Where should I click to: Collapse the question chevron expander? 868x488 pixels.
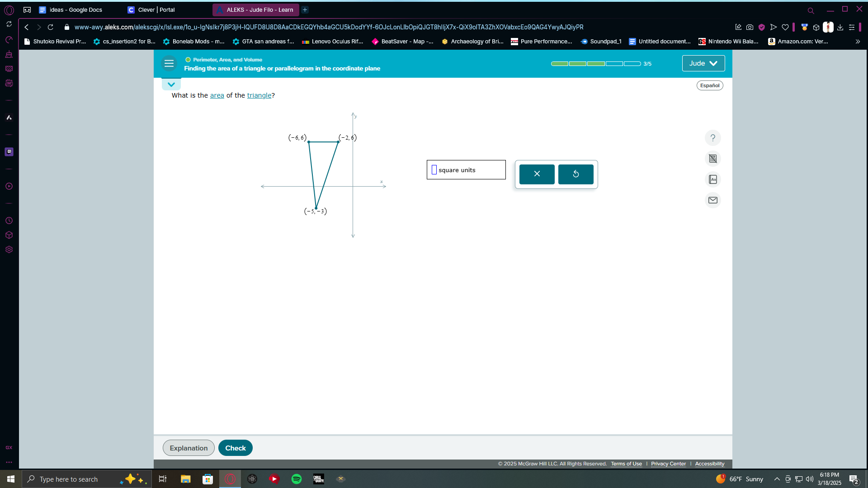point(171,84)
